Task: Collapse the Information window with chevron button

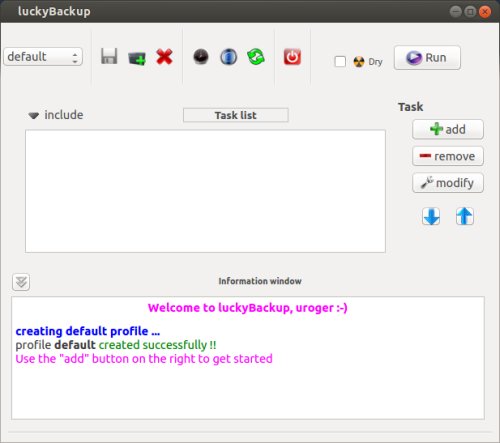Action: click(x=21, y=282)
